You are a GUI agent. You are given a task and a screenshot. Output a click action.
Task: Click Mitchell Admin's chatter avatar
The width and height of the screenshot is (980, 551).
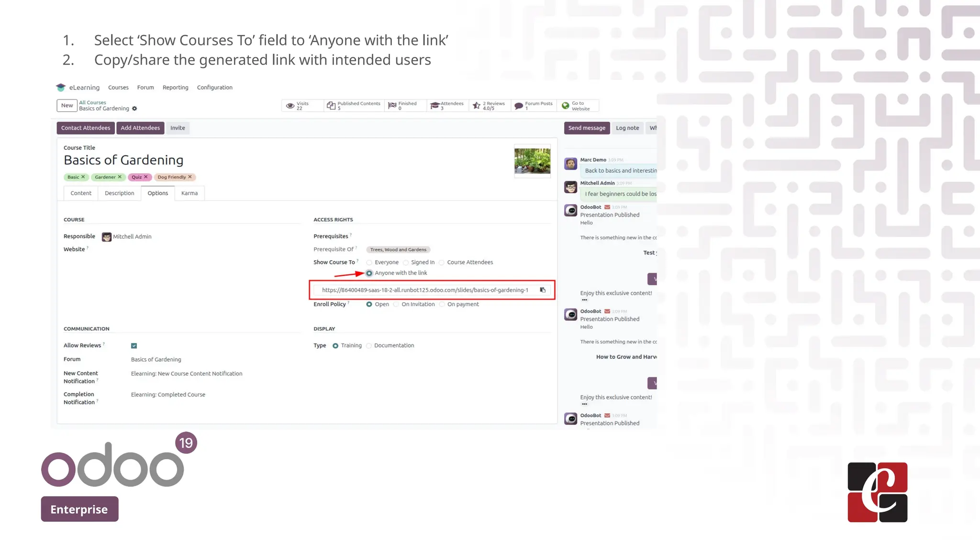coord(570,187)
